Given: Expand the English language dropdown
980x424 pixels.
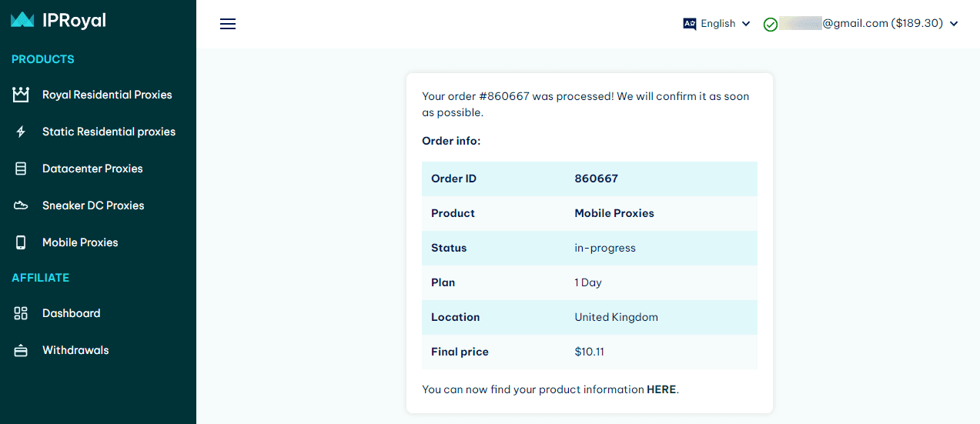Looking at the screenshot, I should (x=717, y=24).
